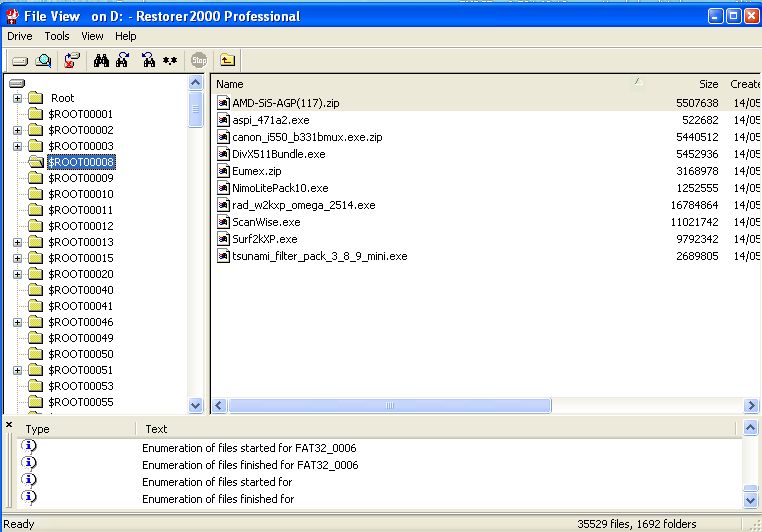Open the Tools menu
Viewport: 762px width, 532px height.
tap(57, 36)
